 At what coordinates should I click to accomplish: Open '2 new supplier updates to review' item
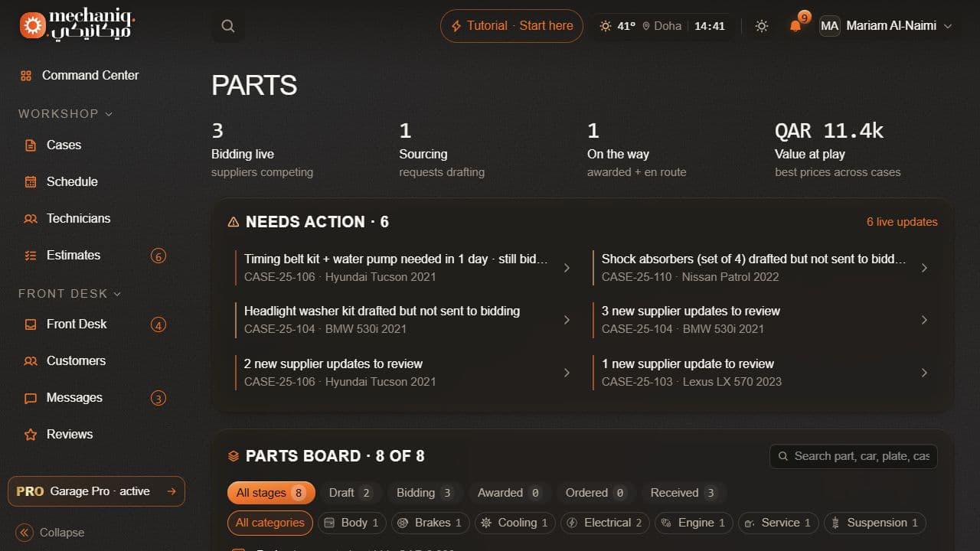[x=405, y=373]
